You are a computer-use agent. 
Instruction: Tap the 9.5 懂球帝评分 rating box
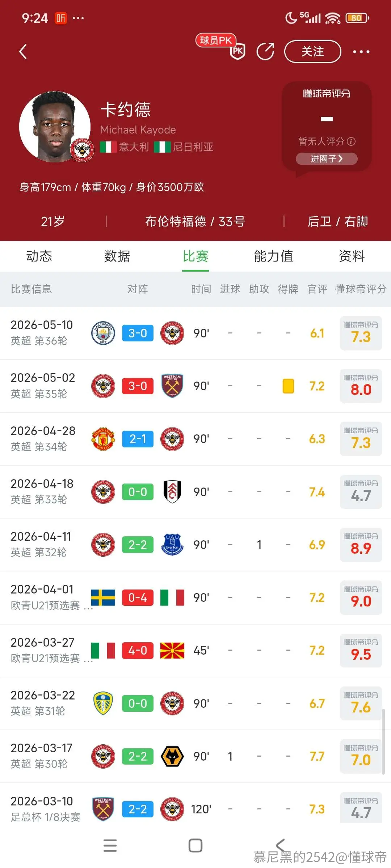tap(361, 650)
